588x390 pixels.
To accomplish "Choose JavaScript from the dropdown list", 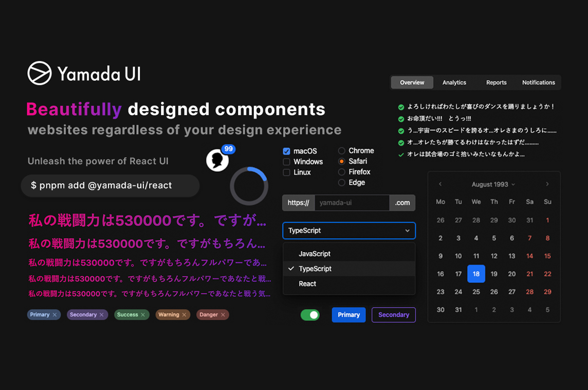I will (x=349, y=254).
